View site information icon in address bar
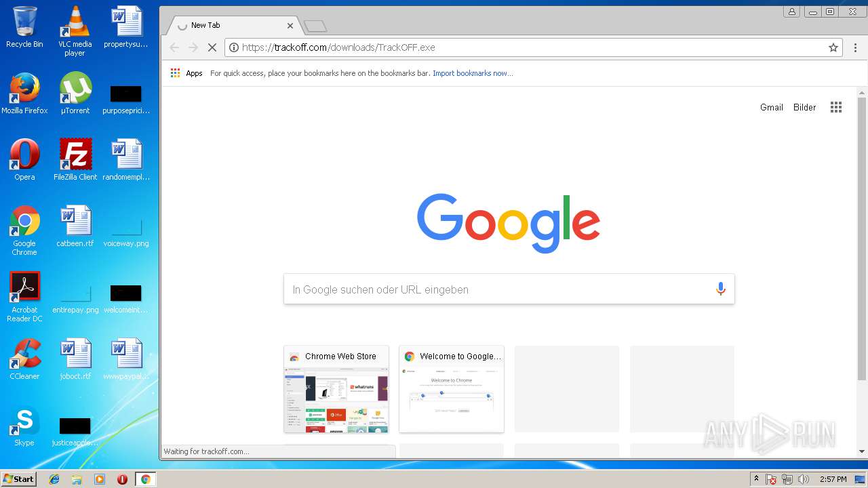868x488 pixels. coord(234,47)
